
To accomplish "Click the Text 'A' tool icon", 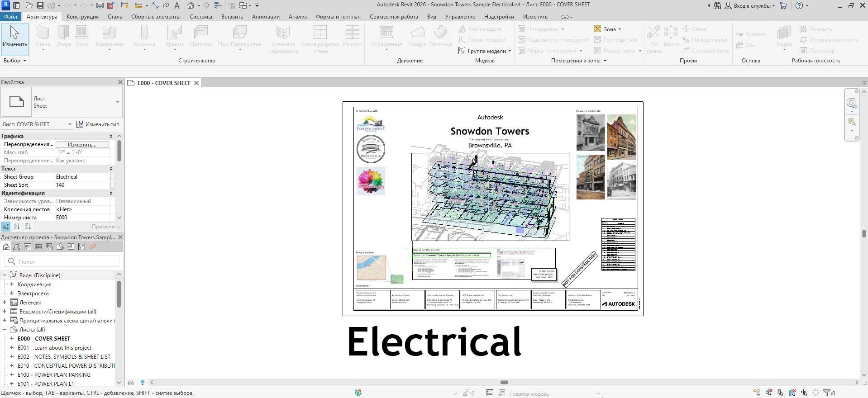I will 176,5.
